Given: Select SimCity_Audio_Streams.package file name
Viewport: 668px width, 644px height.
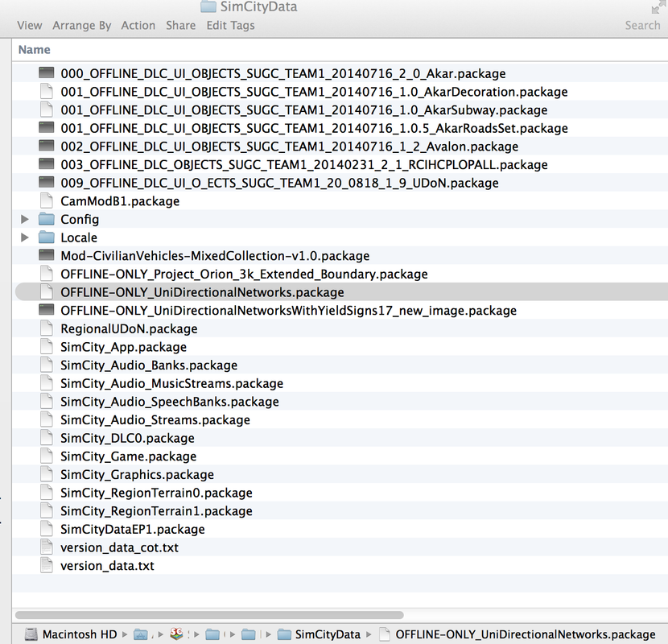Looking at the screenshot, I should pyautogui.click(x=155, y=420).
